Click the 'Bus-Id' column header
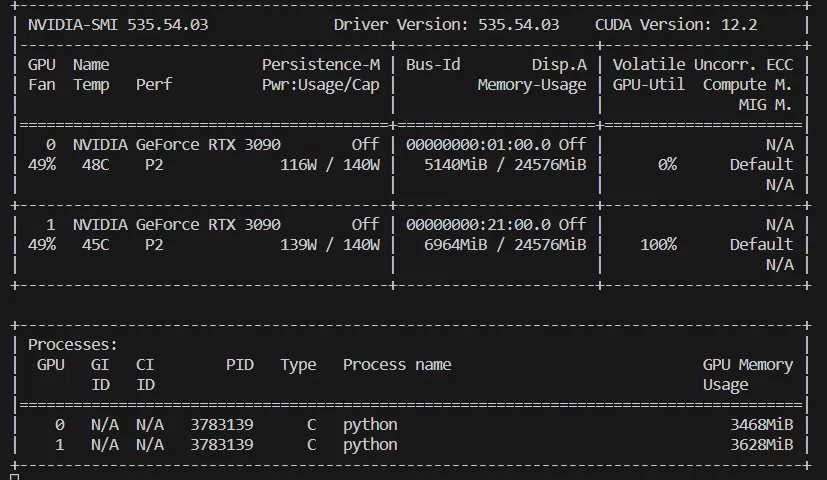Viewport: 827px width, 480px height. 433,65
